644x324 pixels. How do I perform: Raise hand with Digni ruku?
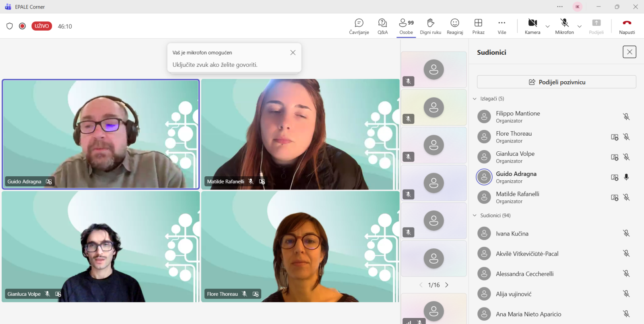coord(430,26)
